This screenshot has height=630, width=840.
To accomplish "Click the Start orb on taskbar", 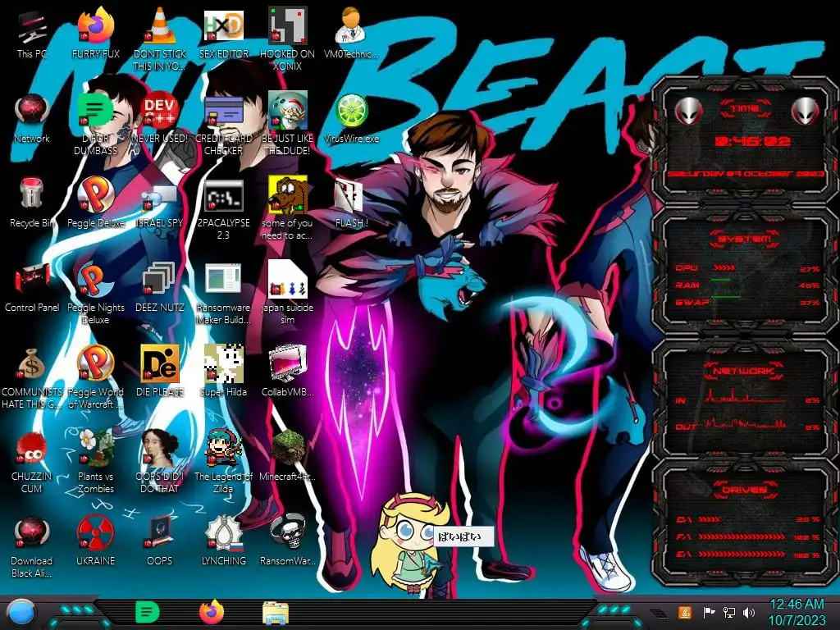I will [x=21, y=614].
